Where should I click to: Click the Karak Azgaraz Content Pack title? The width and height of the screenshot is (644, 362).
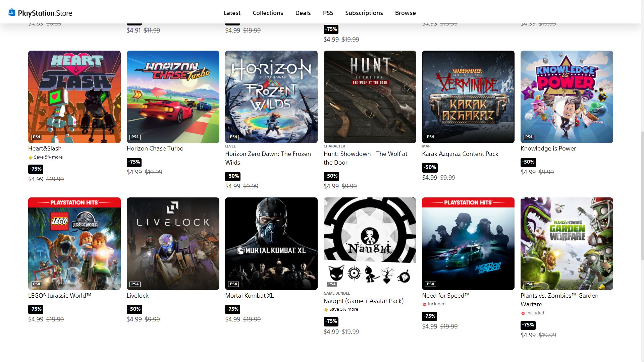click(460, 154)
